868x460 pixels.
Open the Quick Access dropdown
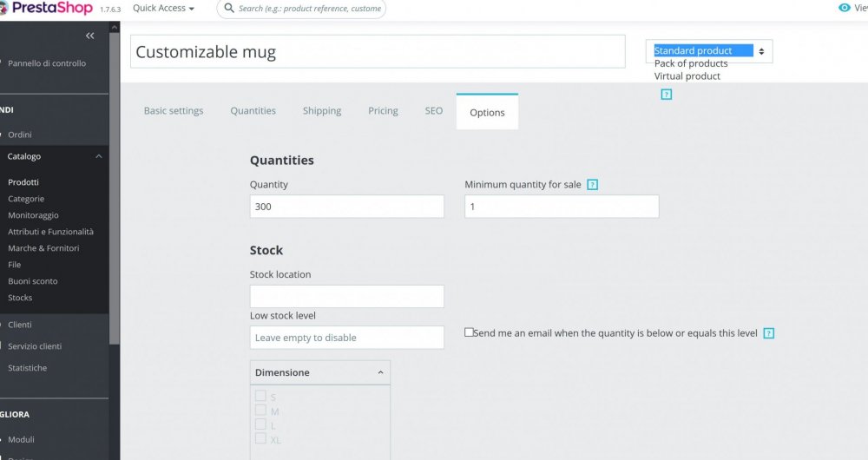(163, 9)
